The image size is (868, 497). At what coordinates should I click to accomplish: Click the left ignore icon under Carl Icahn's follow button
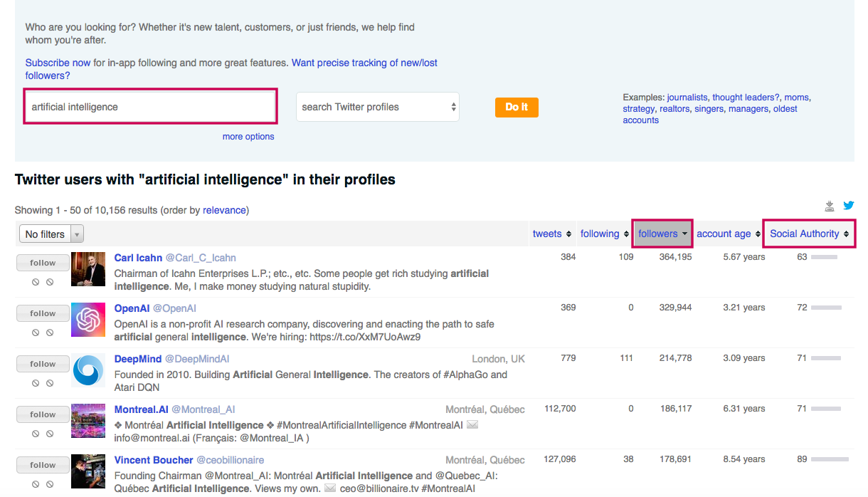[35, 282]
